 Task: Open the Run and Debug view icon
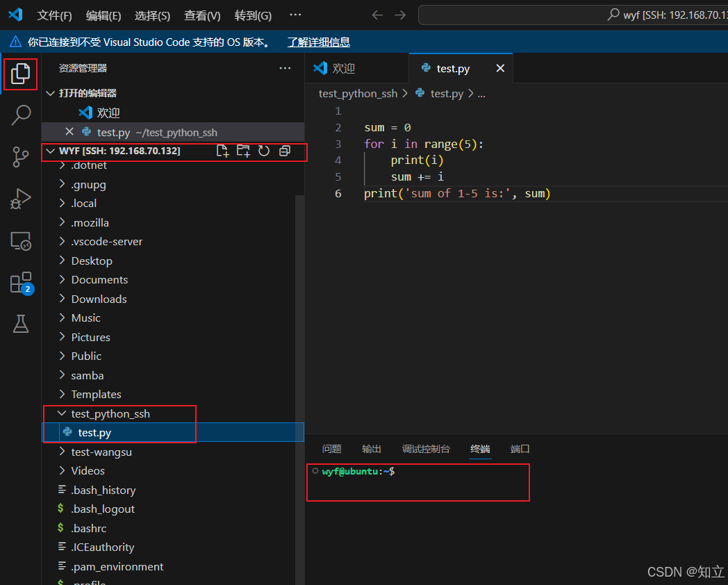click(20, 199)
